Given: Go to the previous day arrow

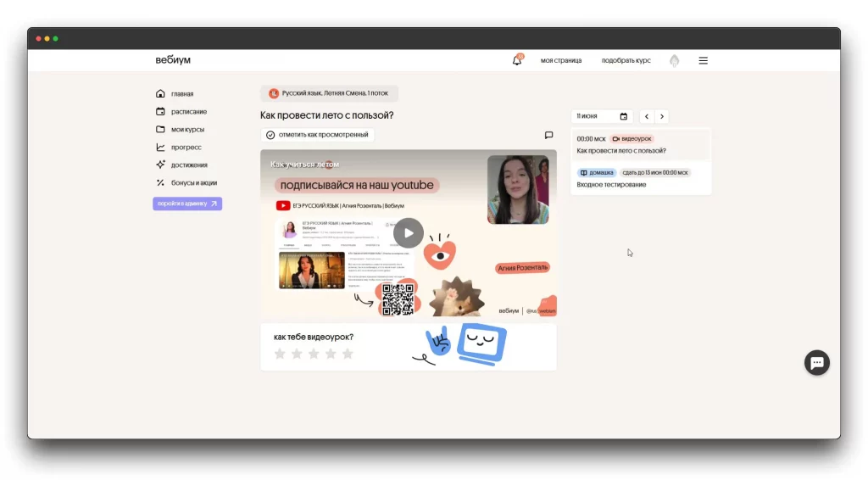Looking at the screenshot, I should pos(647,116).
